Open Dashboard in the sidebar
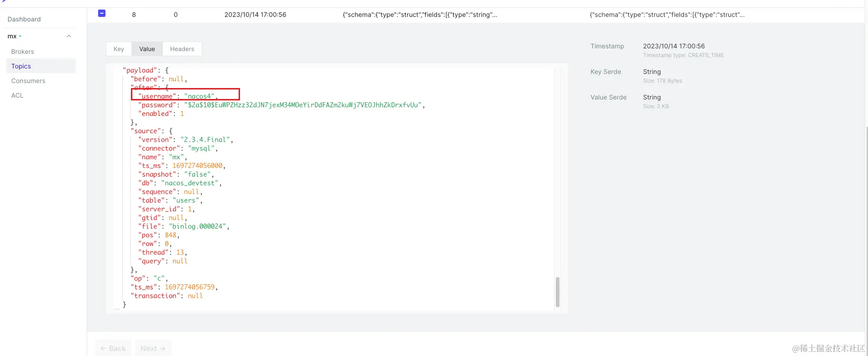This screenshot has width=868, height=356. 24,19
